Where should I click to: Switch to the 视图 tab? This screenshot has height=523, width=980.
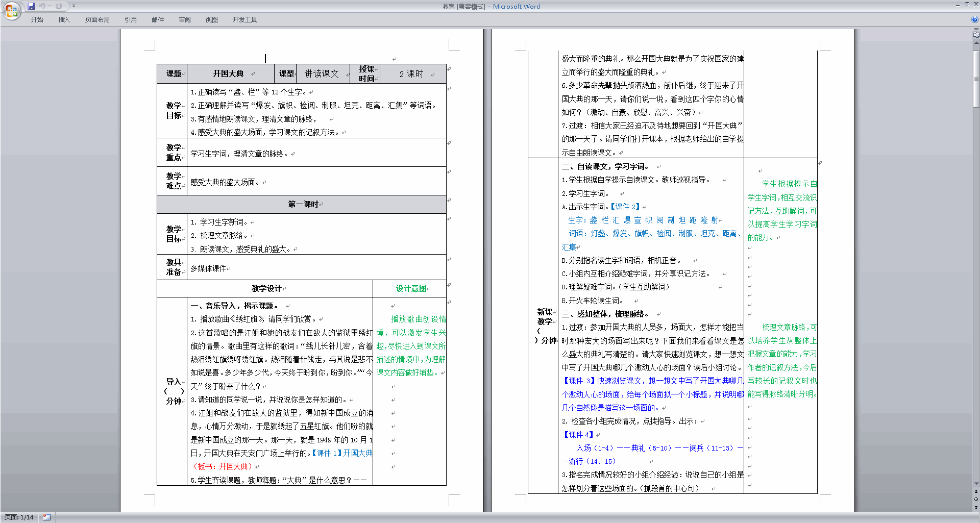[211, 19]
